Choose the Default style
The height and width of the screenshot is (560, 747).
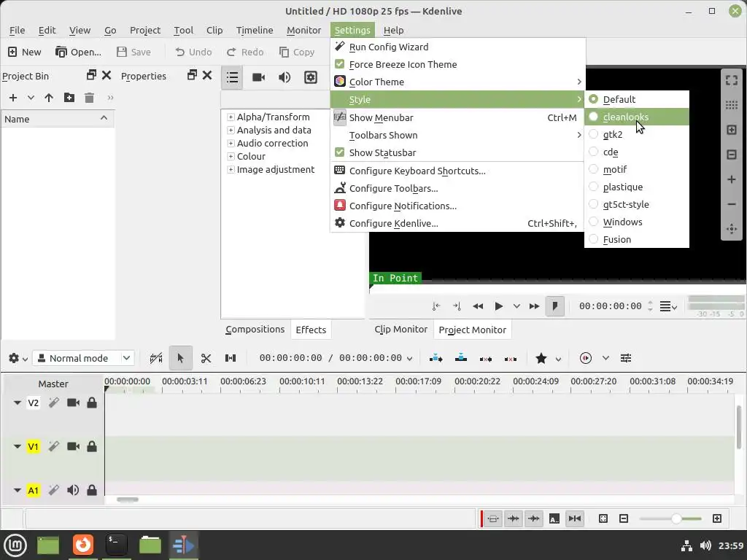coord(636,99)
